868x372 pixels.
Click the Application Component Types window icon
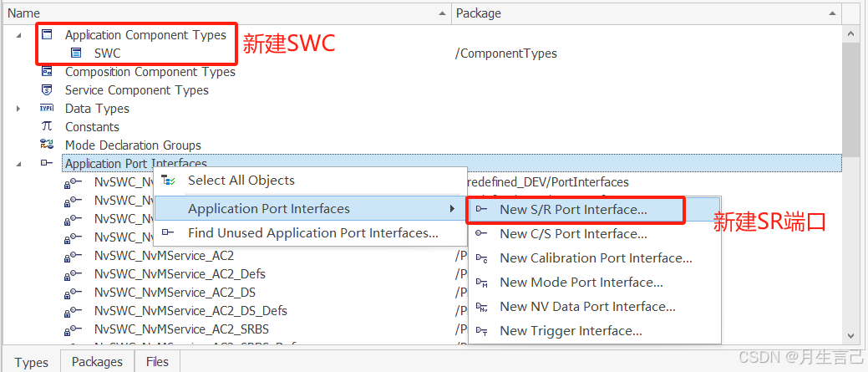[x=48, y=34]
